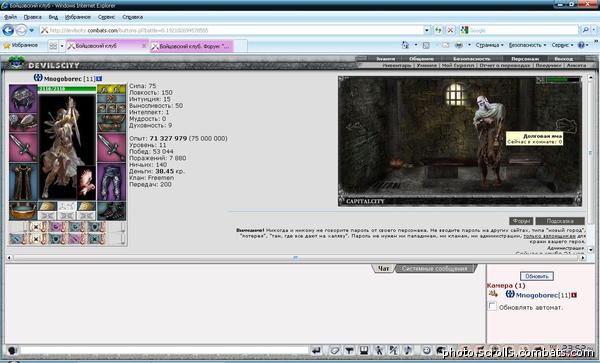The image size is (600, 363).
Task: Click the Mnogoborec link in room list
Action: coord(537,295)
